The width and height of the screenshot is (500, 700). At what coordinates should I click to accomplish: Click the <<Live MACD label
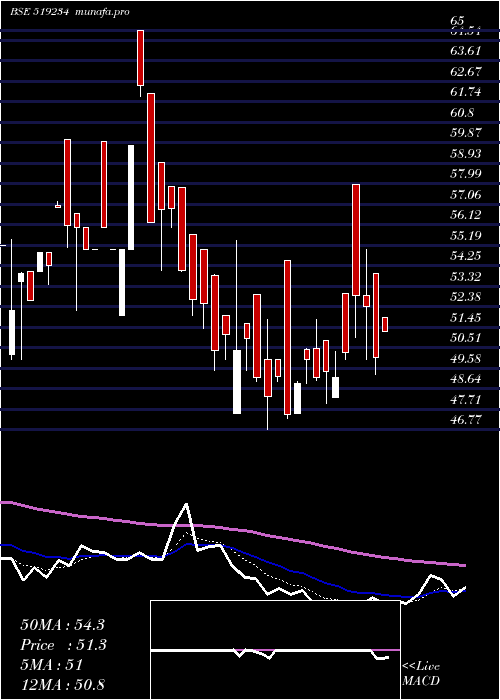[x=421, y=674]
